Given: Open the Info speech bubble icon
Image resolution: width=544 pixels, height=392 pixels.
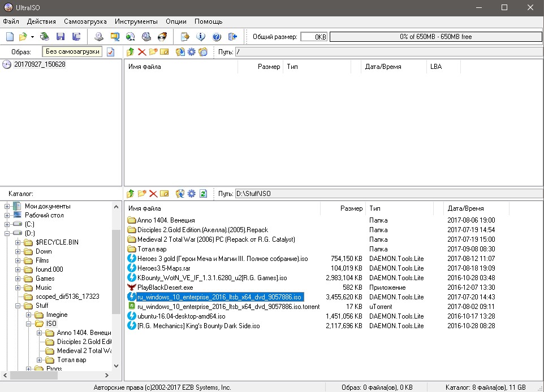Looking at the screenshot, I should [x=201, y=36].
